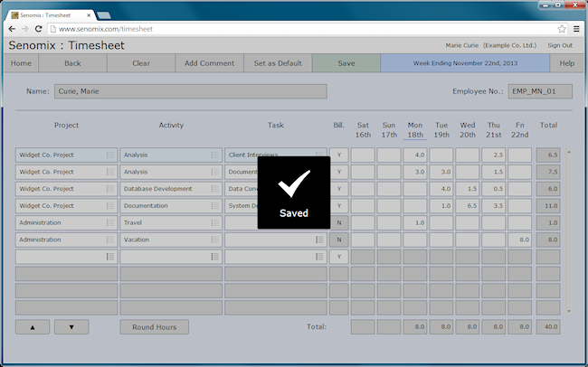This screenshot has width=588, height=367.
Task: Open the project list icon in the empty row
Action: (109, 257)
